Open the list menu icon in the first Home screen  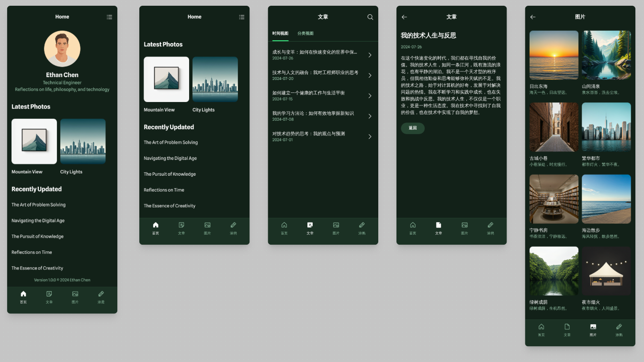point(109,17)
